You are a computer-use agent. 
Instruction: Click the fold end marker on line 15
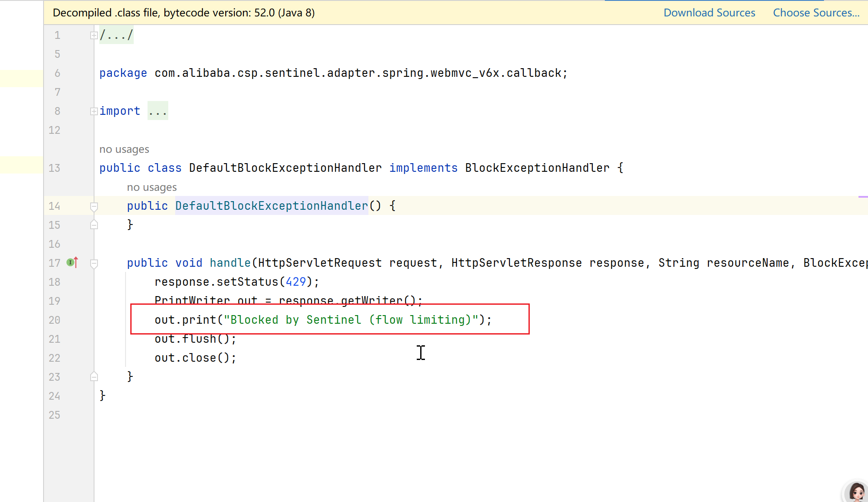click(x=94, y=225)
